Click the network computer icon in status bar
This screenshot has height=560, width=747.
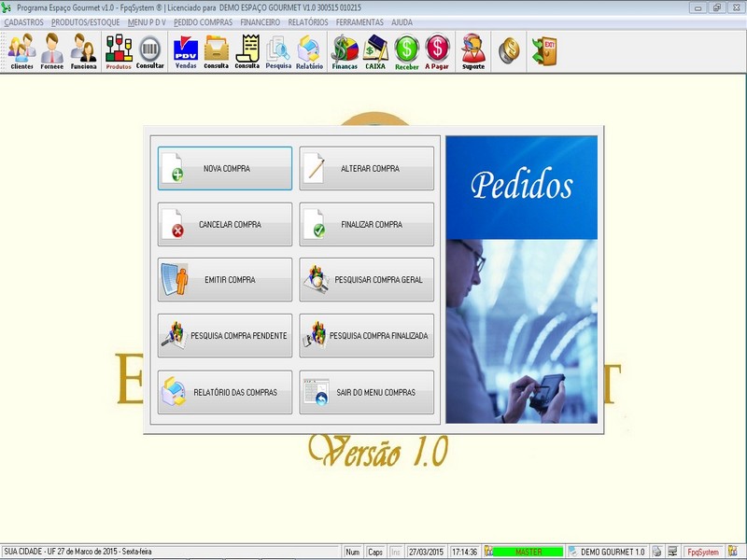point(672,552)
